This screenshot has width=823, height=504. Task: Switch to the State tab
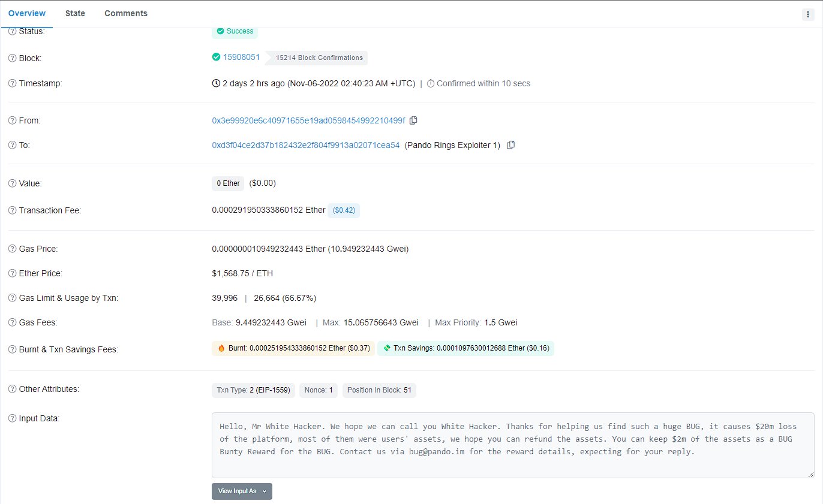click(75, 13)
